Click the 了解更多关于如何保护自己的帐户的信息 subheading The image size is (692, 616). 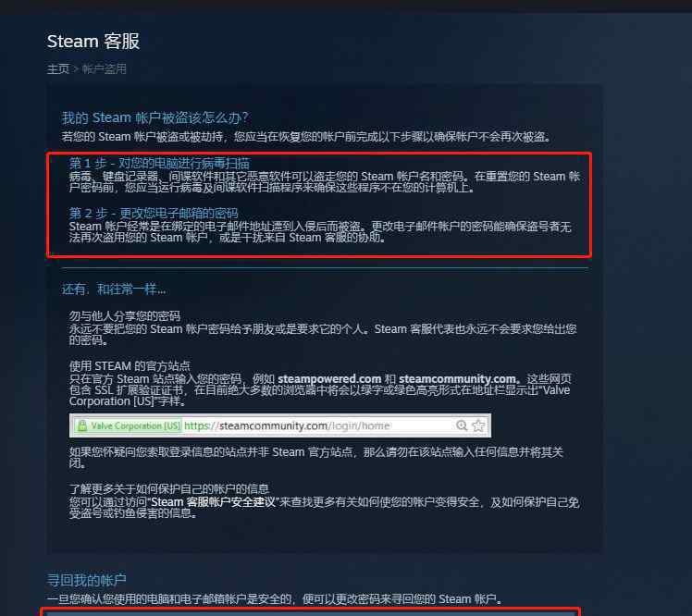169,489
